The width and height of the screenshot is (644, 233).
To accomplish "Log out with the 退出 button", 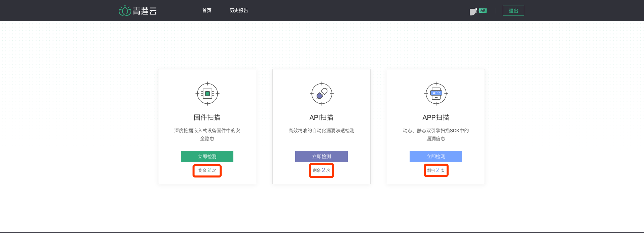I will (x=514, y=10).
